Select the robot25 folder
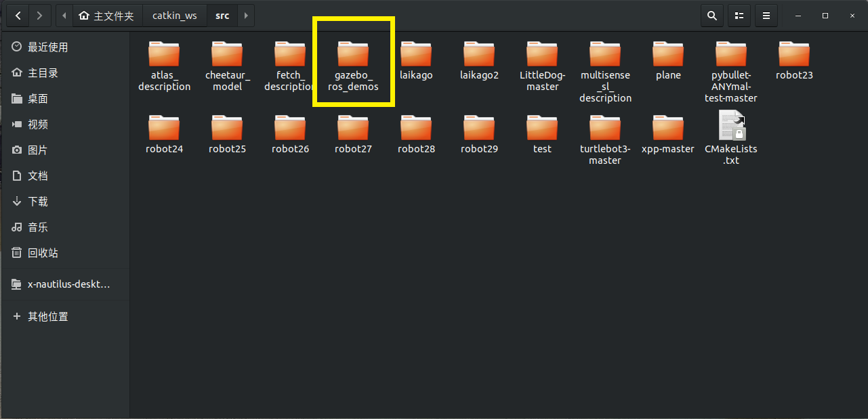This screenshot has width=868, height=419. click(227, 134)
